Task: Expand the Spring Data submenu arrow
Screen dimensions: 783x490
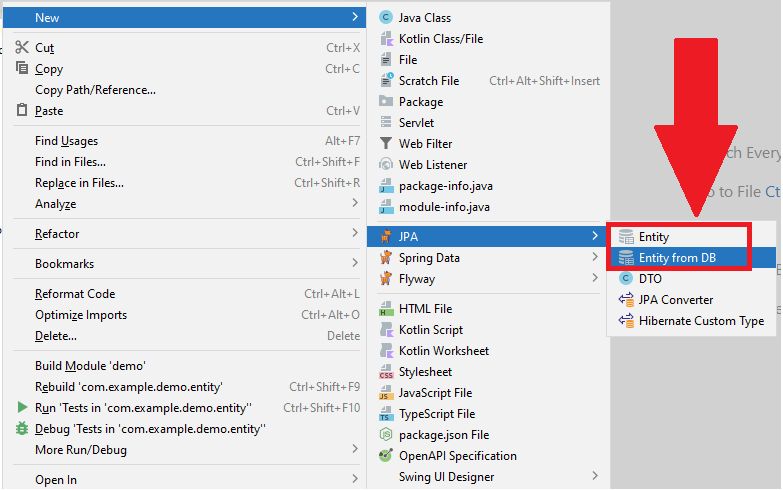Action: tap(596, 258)
